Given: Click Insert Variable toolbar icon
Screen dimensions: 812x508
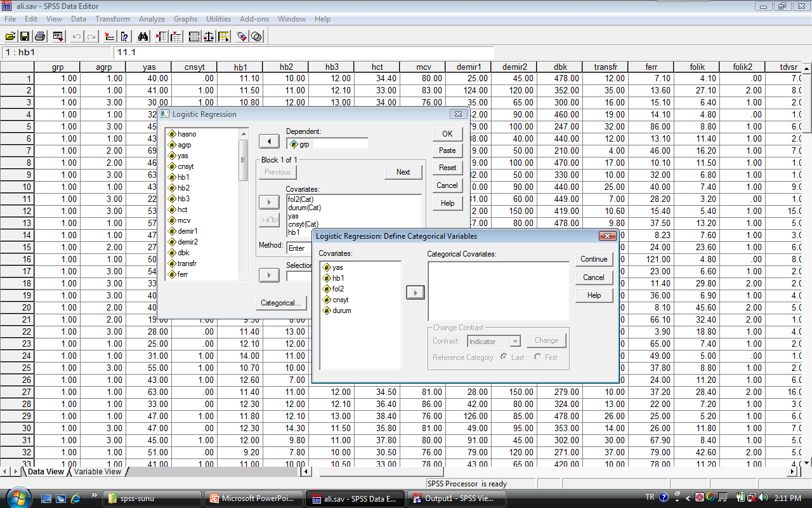Looking at the screenshot, I should point(175,36).
